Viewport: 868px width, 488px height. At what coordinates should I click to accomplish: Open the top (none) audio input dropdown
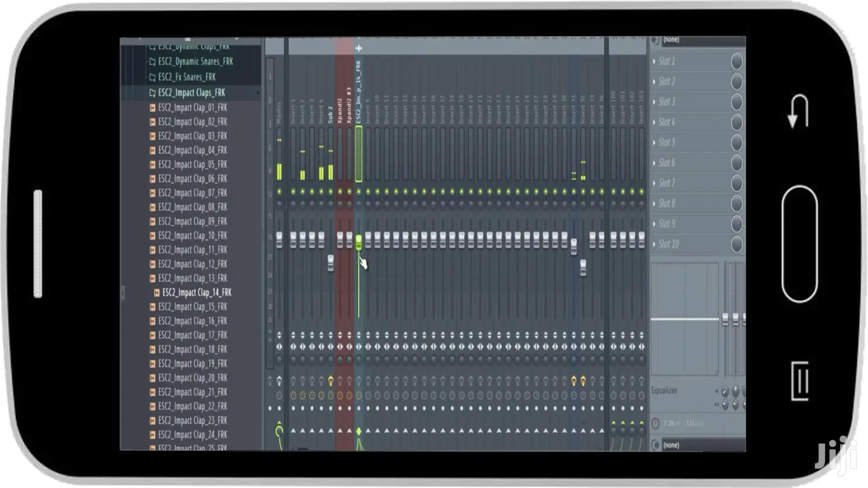(703, 41)
